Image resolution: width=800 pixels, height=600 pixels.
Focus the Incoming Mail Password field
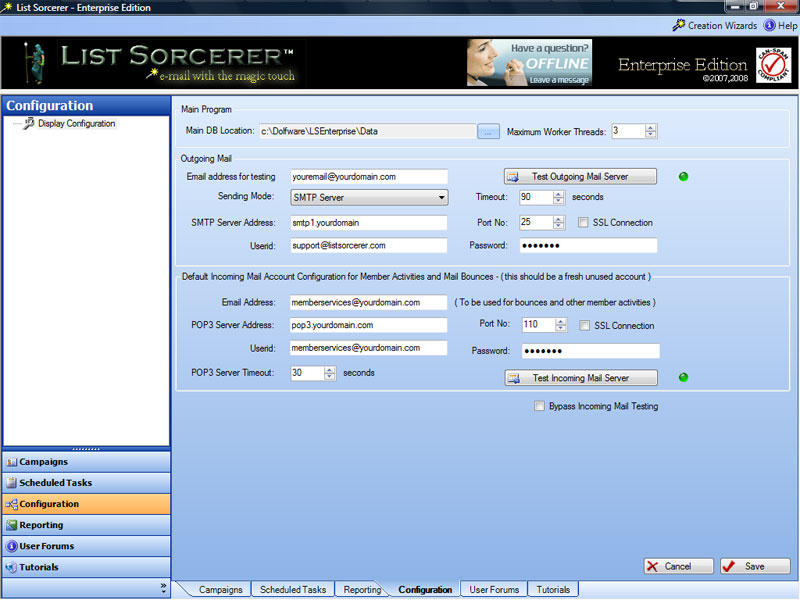point(590,351)
